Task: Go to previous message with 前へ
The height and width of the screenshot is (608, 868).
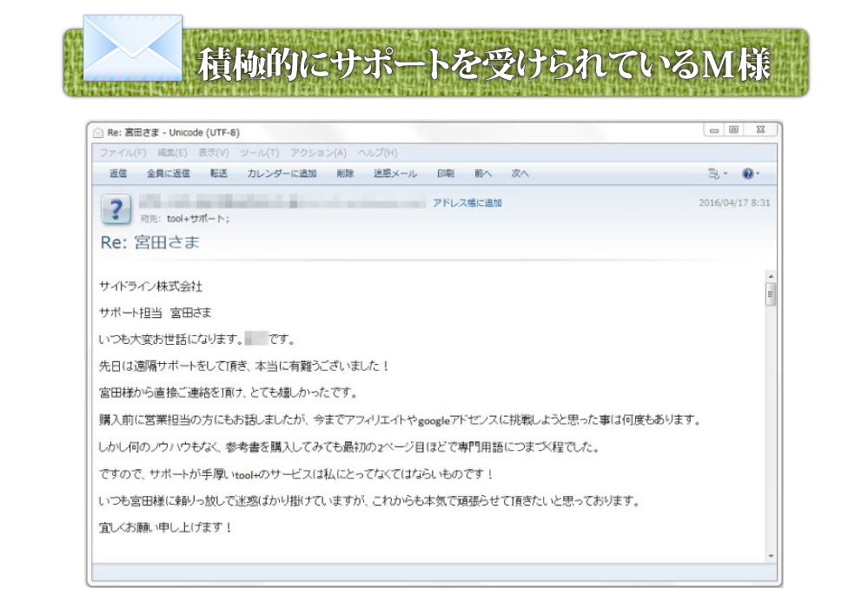Action: (483, 174)
